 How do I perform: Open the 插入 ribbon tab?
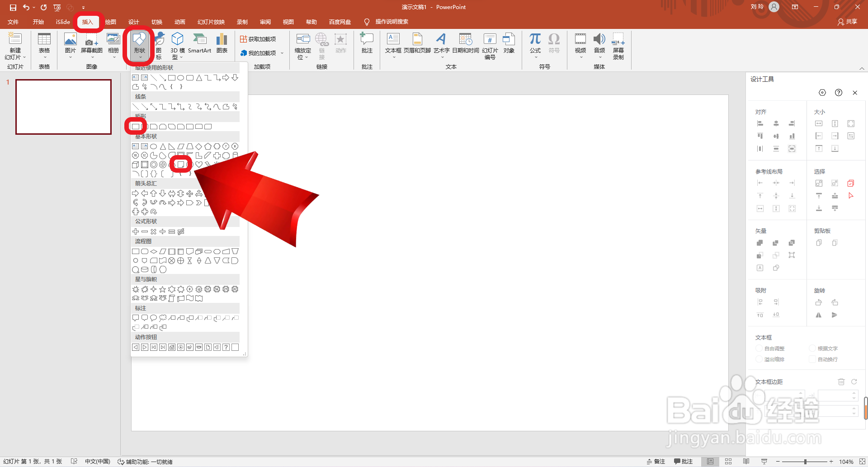click(x=87, y=22)
